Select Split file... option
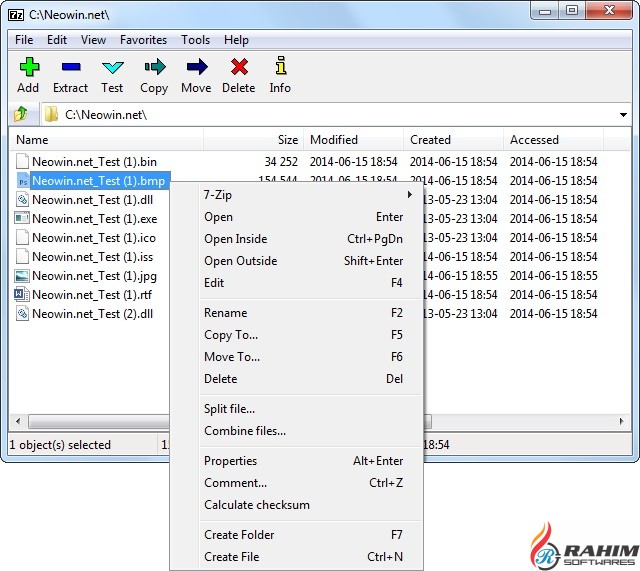This screenshot has height=571, width=640. point(229,409)
